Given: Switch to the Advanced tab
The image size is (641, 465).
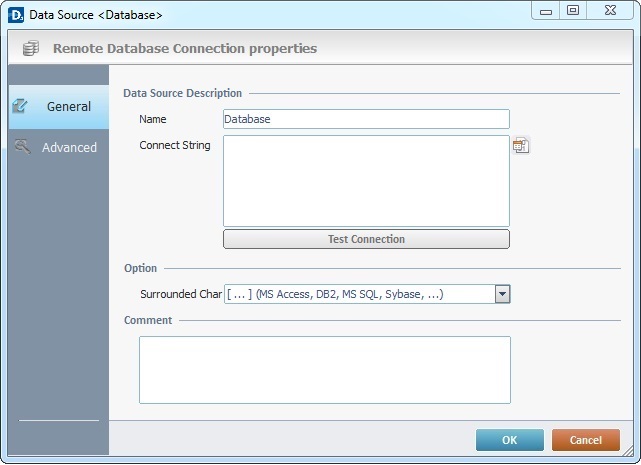Looking at the screenshot, I should pyautogui.click(x=59, y=147).
